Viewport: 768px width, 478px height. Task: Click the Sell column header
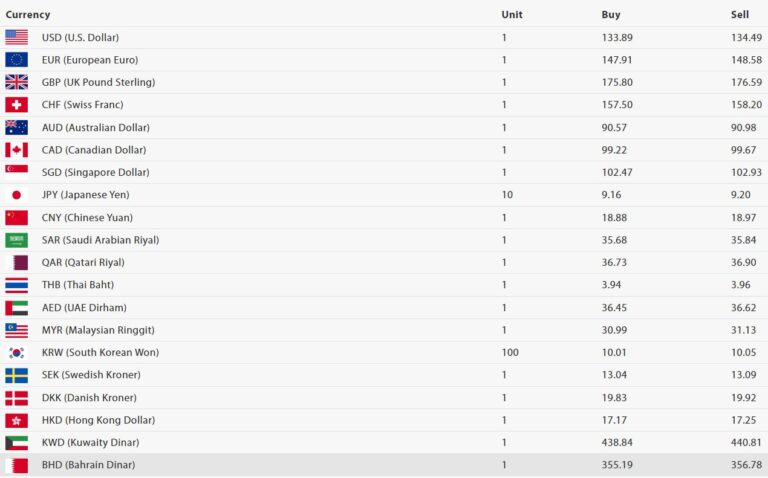[x=739, y=15]
